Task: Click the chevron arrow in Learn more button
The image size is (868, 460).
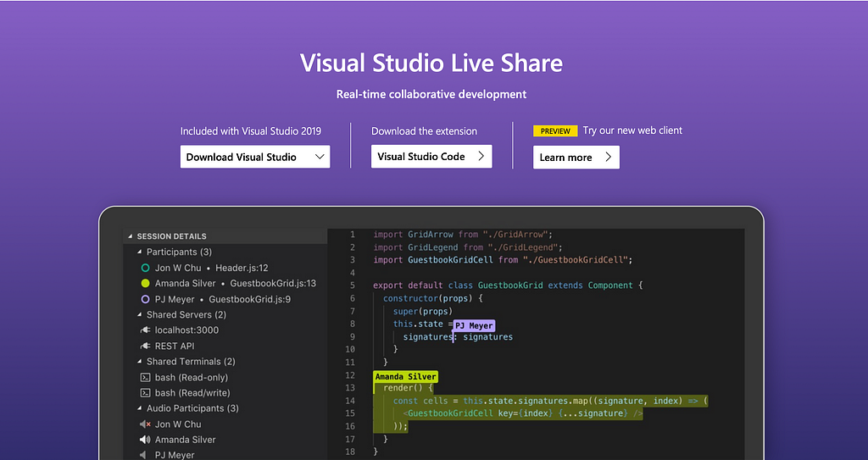Action: 608,158
